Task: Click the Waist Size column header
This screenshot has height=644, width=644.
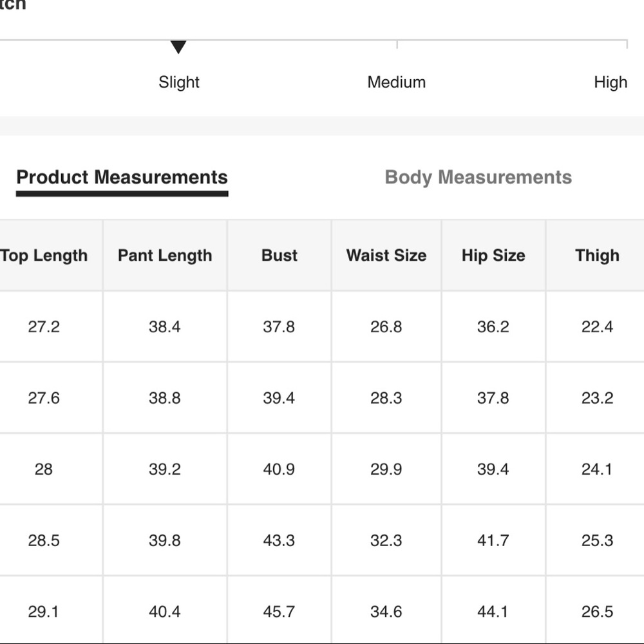Action: [386, 256]
